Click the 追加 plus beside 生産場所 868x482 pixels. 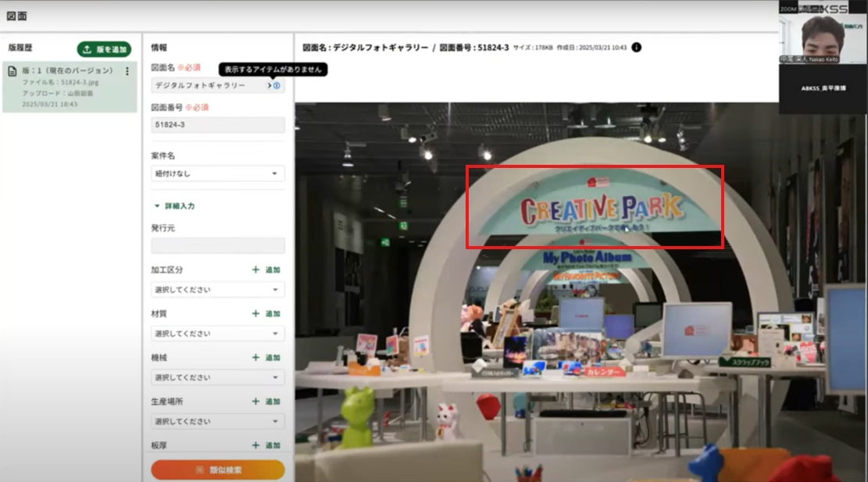266,402
